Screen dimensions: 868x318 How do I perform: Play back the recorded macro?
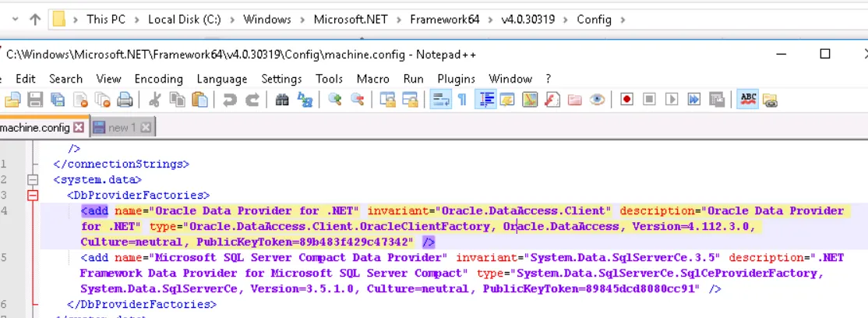(672, 100)
